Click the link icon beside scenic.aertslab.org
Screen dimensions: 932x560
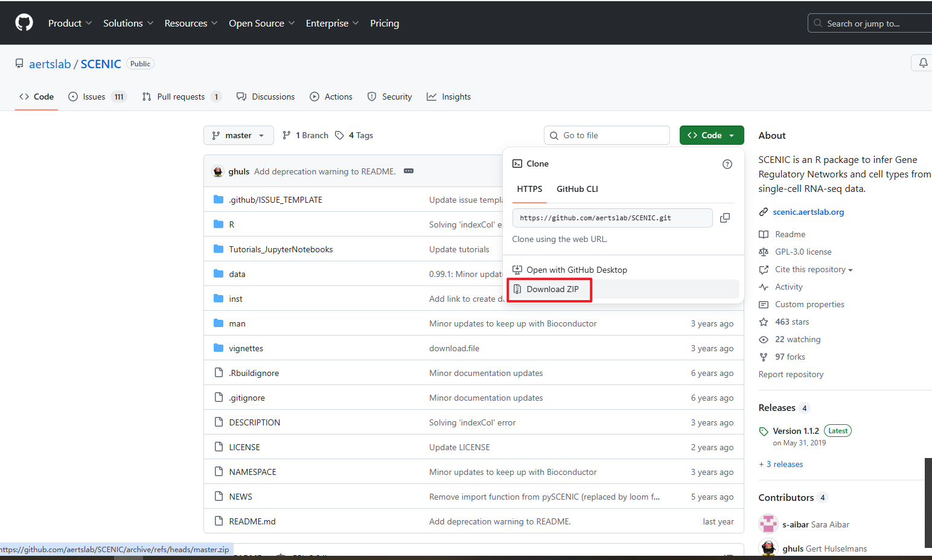click(764, 212)
